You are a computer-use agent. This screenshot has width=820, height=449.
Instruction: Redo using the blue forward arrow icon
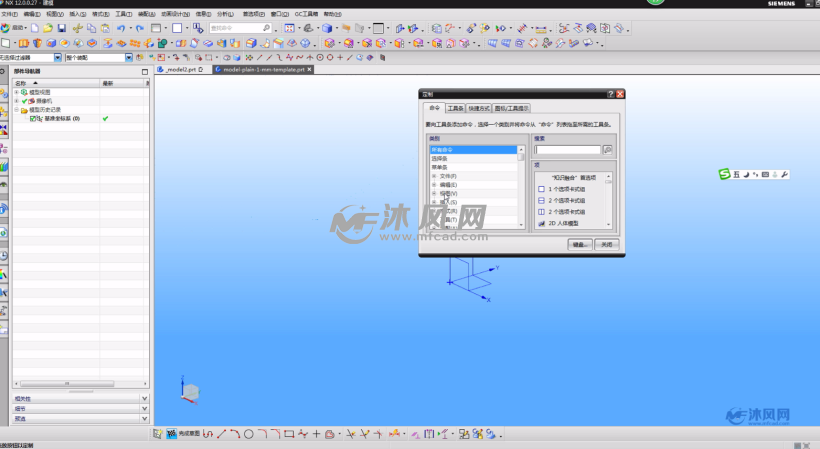140,28
